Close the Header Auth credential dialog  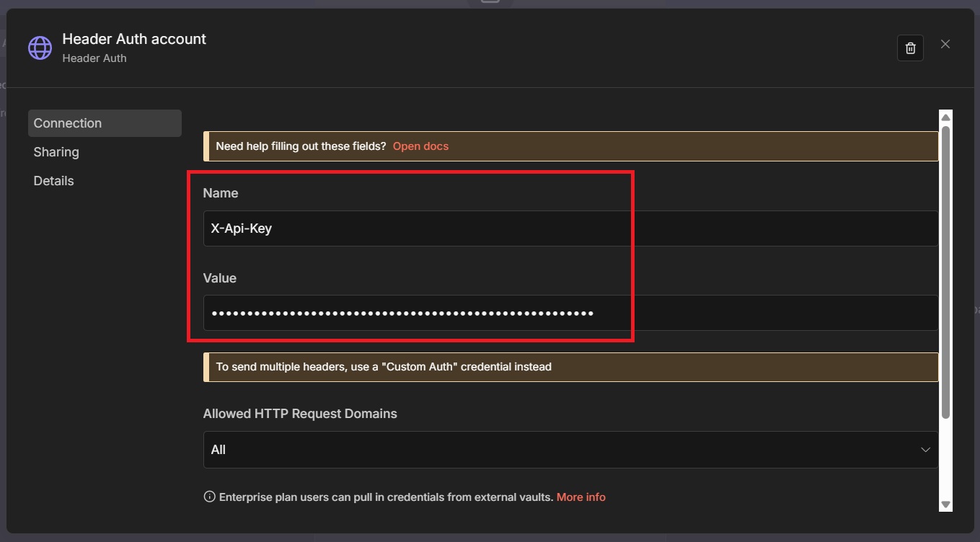(x=945, y=45)
